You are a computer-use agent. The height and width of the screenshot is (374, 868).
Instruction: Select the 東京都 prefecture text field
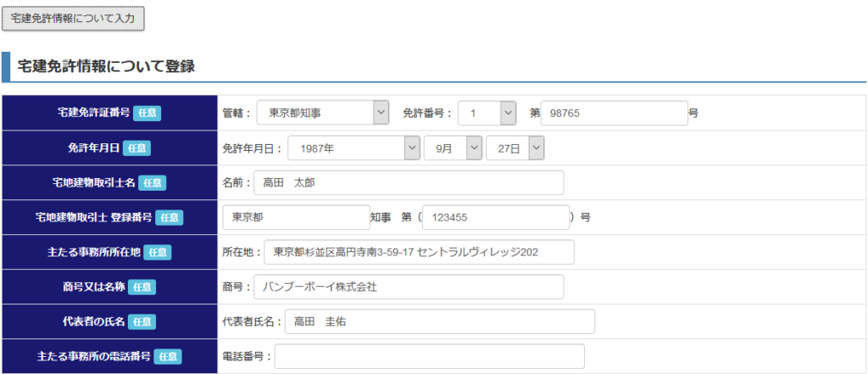tap(297, 217)
